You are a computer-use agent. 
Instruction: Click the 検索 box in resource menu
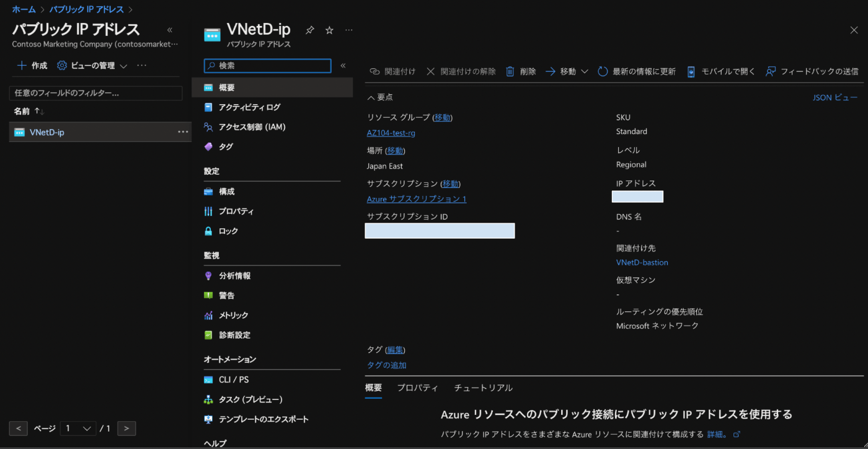click(268, 66)
